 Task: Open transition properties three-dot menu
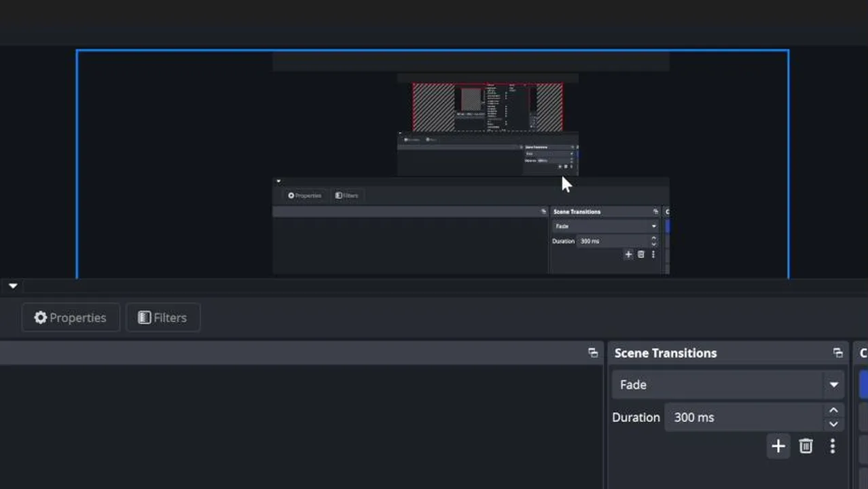point(833,446)
